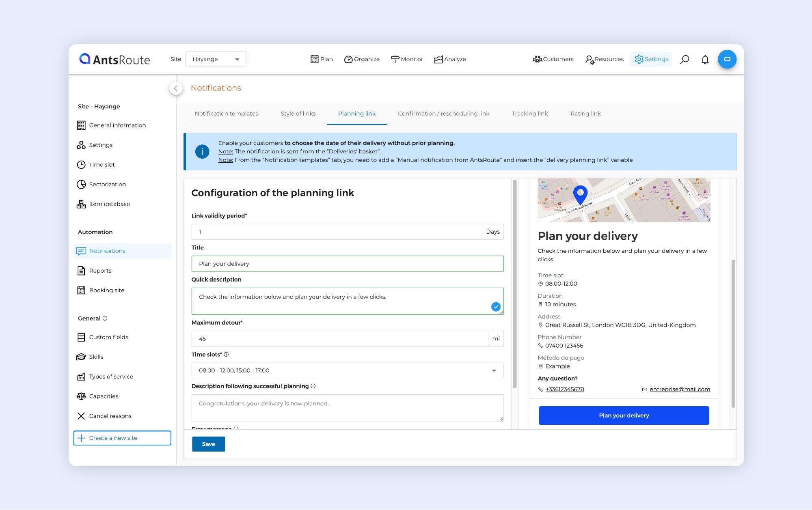Open the search magnifier icon

(x=685, y=59)
